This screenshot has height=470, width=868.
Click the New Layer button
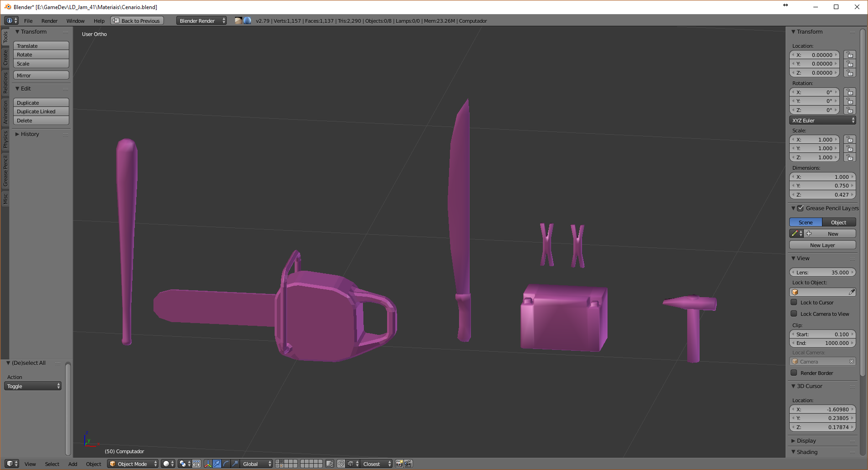coord(822,245)
